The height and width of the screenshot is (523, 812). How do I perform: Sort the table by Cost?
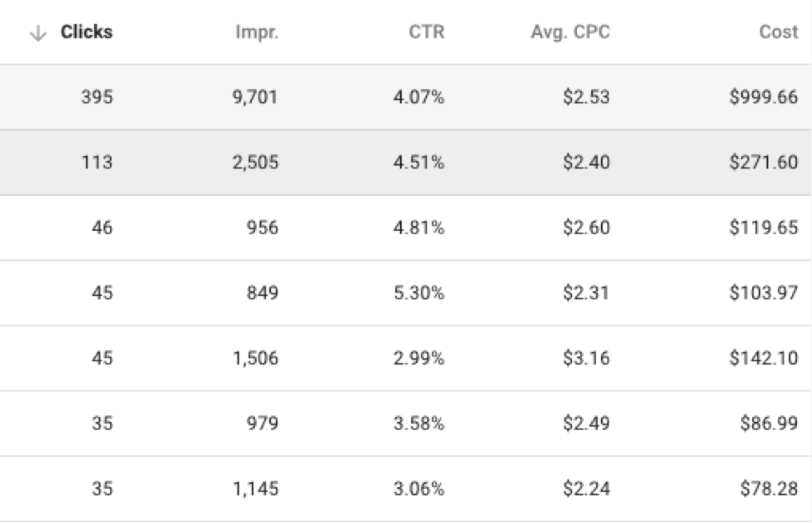tap(779, 33)
